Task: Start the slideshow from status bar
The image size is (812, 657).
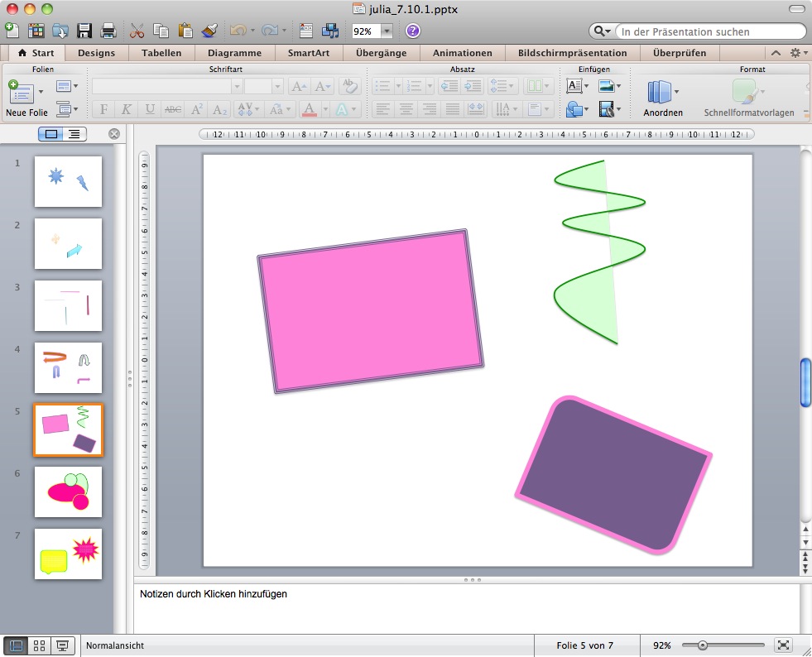Action: pyautogui.click(x=63, y=645)
